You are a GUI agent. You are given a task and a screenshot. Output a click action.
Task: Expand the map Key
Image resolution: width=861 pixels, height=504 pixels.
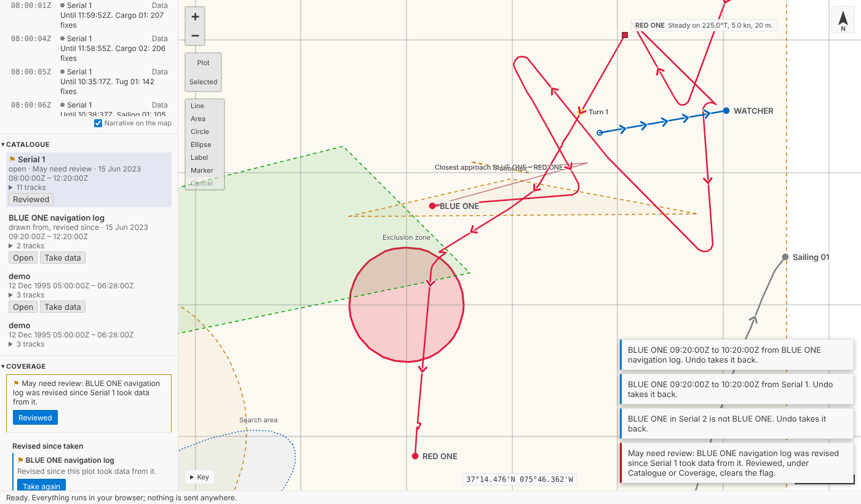[x=199, y=477]
